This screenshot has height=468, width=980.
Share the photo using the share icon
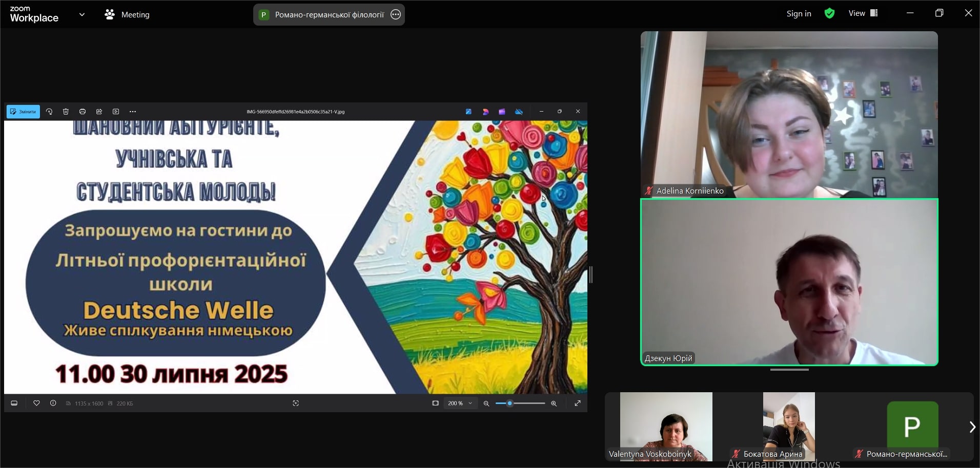[99, 112]
